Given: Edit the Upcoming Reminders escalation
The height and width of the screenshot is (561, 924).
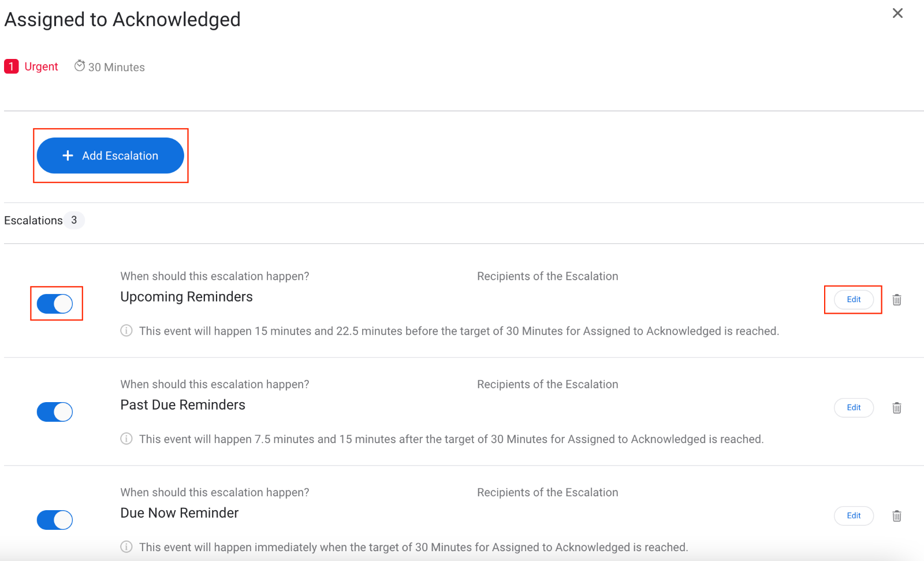Looking at the screenshot, I should pyautogui.click(x=854, y=299).
